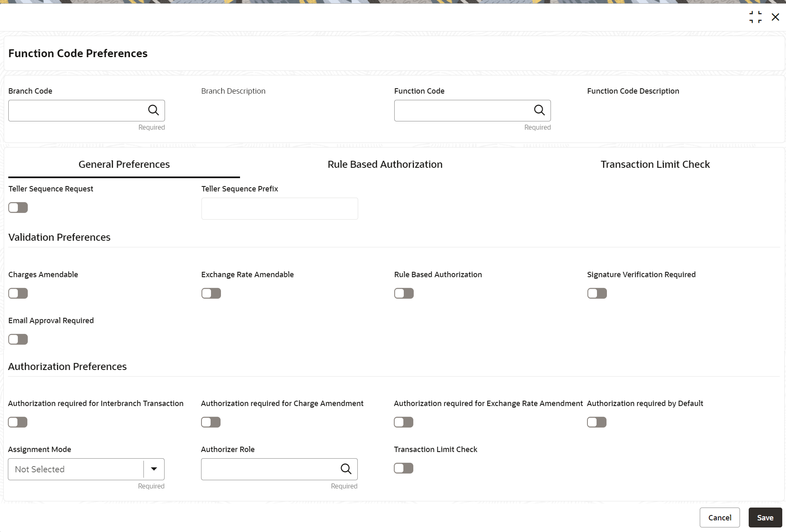Open the Assignment Mode dropdown
This screenshot has height=532, width=786.
click(154, 469)
